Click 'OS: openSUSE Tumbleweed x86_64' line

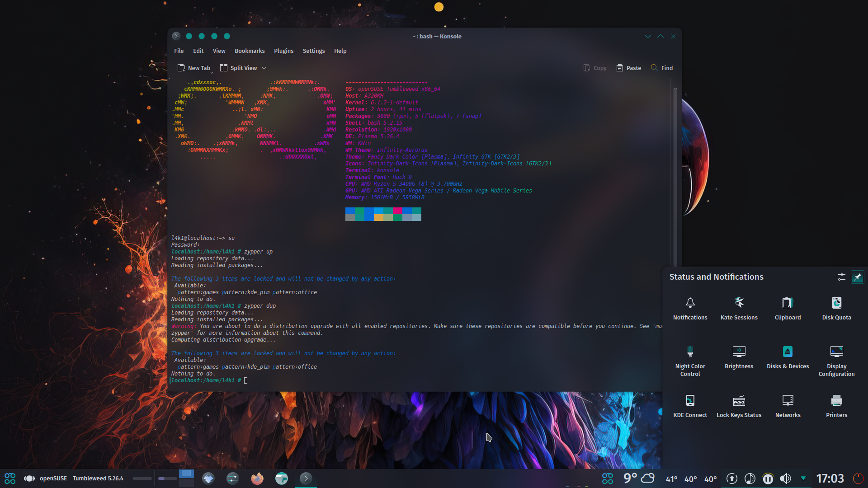(x=392, y=89)
